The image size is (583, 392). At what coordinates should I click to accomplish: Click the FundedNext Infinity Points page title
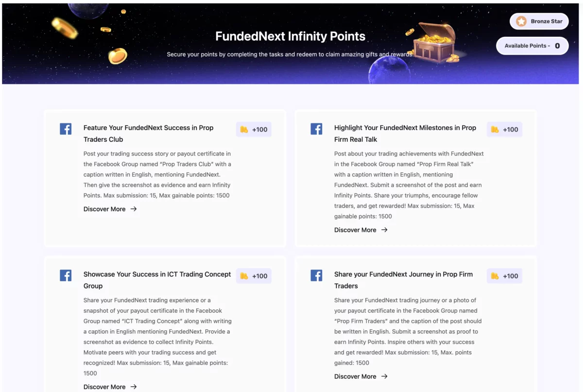[x=290, y=36]
